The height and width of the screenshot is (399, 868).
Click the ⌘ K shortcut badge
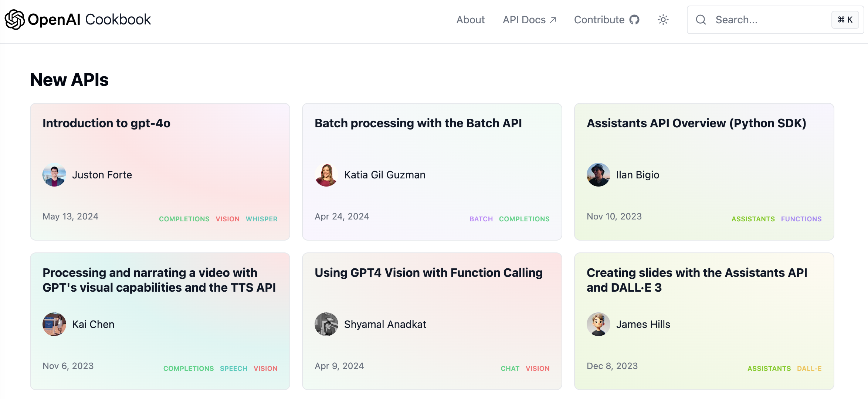tap(845, 20)
